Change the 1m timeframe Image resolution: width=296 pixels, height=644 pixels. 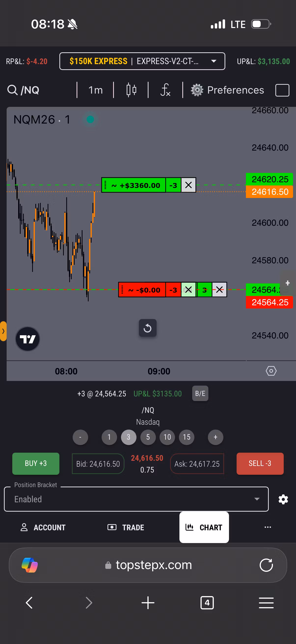95,90
